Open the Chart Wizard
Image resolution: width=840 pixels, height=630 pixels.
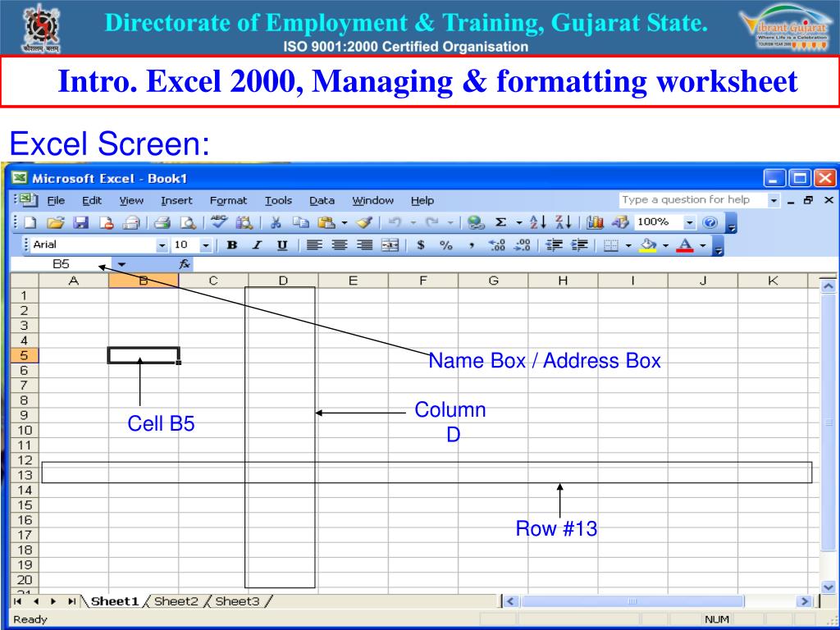tap(594, 221)
